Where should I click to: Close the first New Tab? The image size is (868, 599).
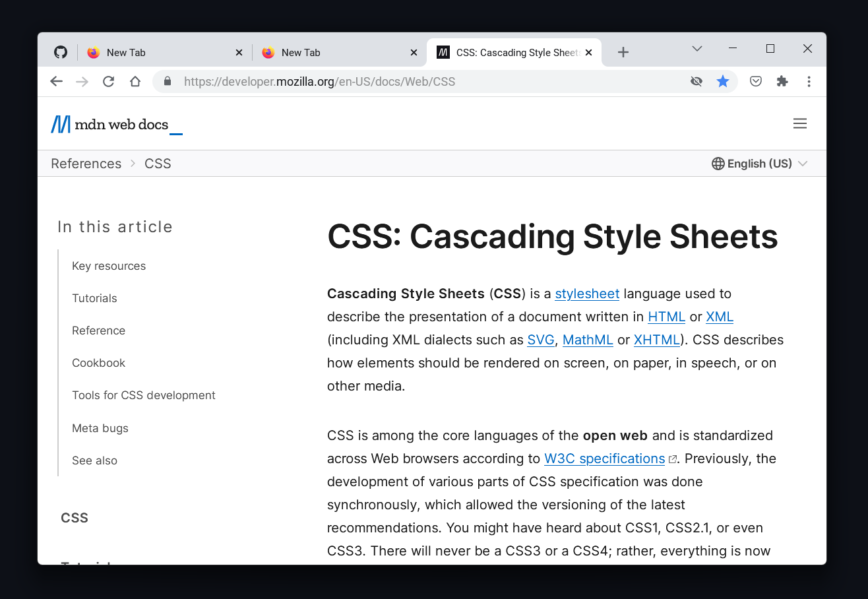(239, 53)
